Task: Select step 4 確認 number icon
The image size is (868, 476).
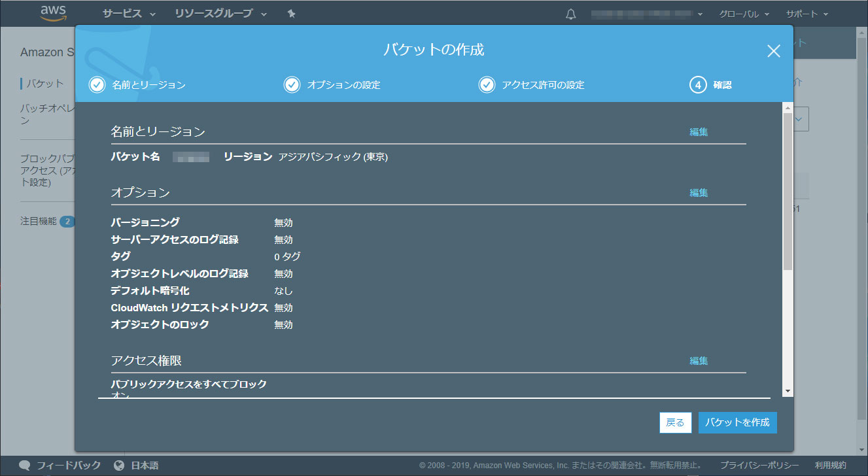Action: pos(698,85)
